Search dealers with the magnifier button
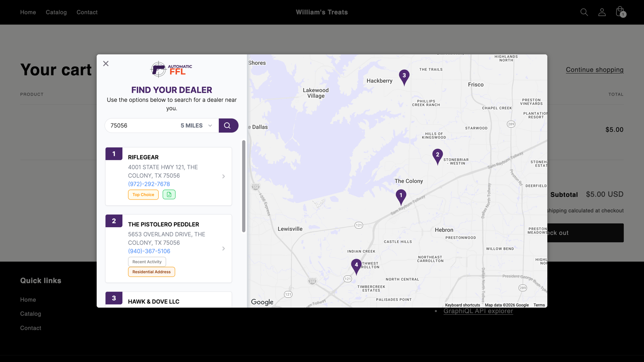 click(x=228, y=125)
